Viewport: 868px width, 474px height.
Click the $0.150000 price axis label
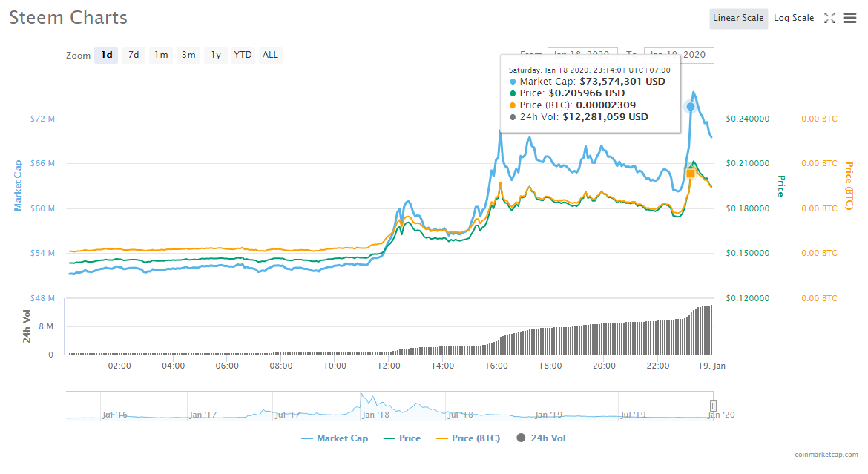tap(747, 253)
